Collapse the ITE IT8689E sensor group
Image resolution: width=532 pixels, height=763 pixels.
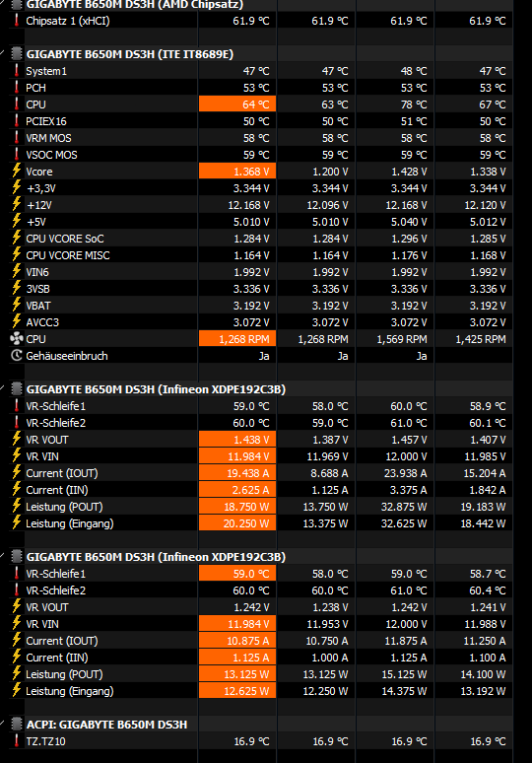(2, 53)
